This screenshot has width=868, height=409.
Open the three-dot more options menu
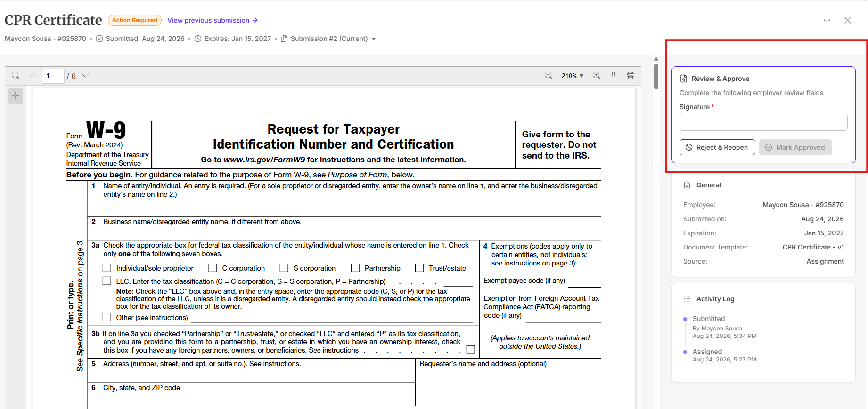[827, 20]
